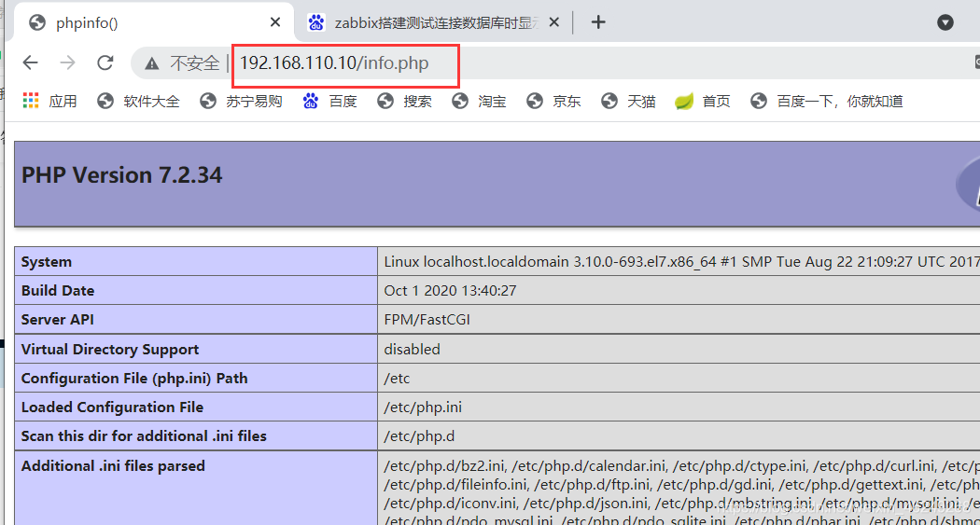The image size is (980, 525).
Task: Click the Build Date row label
Action: pyautogui.click(x=58, y=291)
